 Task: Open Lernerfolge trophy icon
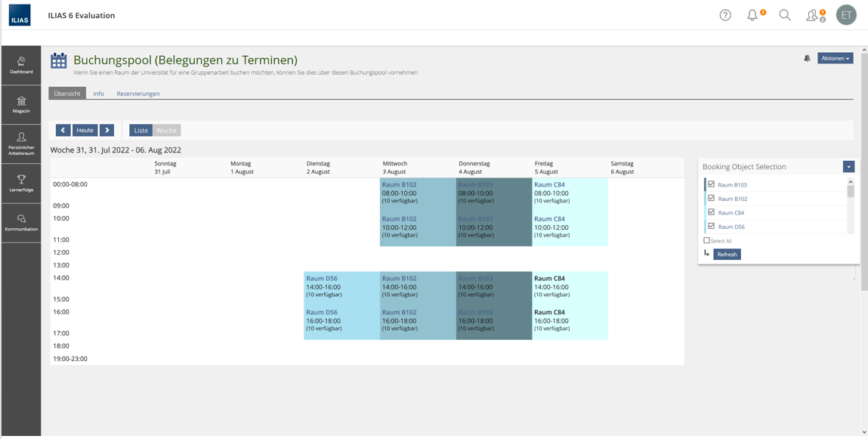point(21,184)
